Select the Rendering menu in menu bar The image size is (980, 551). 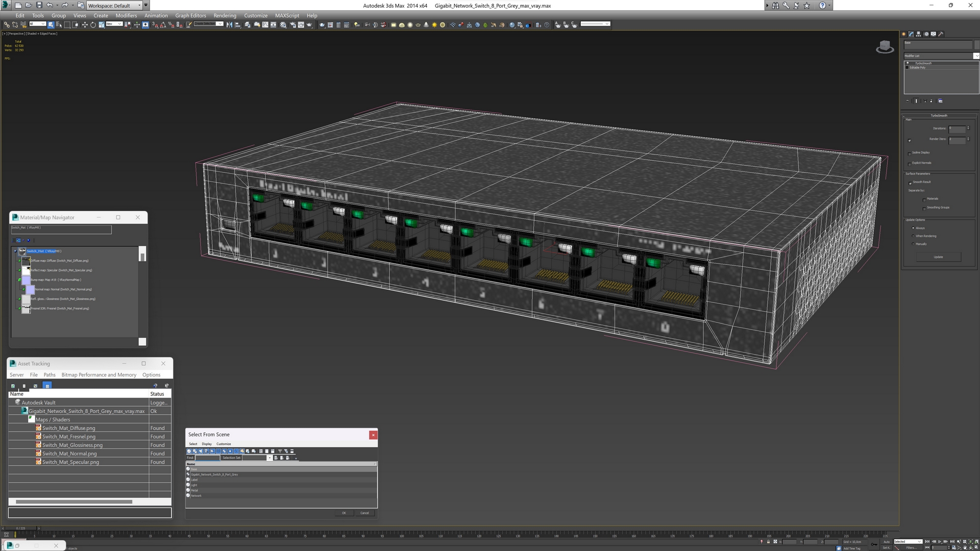coord(224,15)
